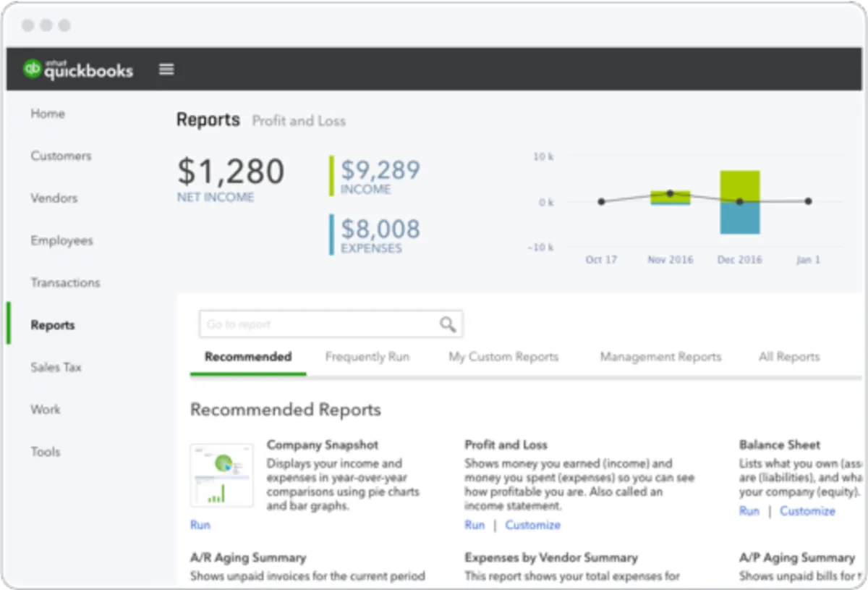Type in the Go to report field
Viewport: 868px width, 590px height.
tap(318, 324)
